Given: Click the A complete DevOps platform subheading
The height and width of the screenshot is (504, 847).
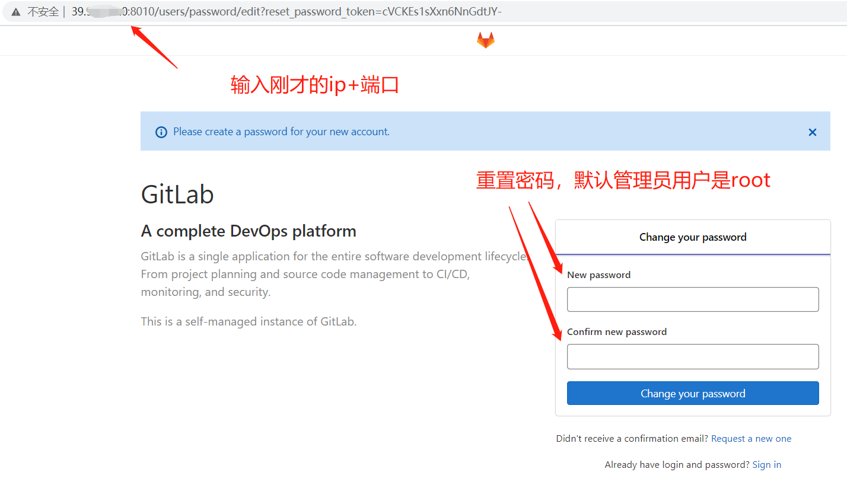Looking at the screenshot, I should tap(248, 231).
